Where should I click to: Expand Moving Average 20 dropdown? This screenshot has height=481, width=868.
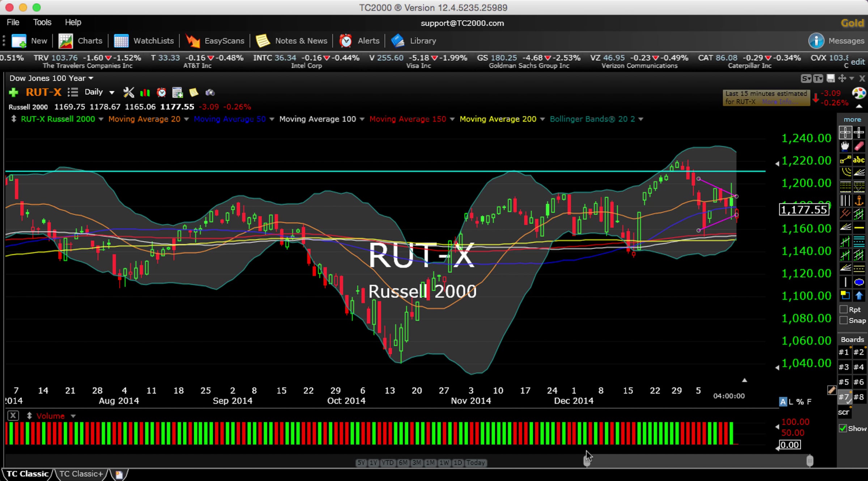point(186,119)
